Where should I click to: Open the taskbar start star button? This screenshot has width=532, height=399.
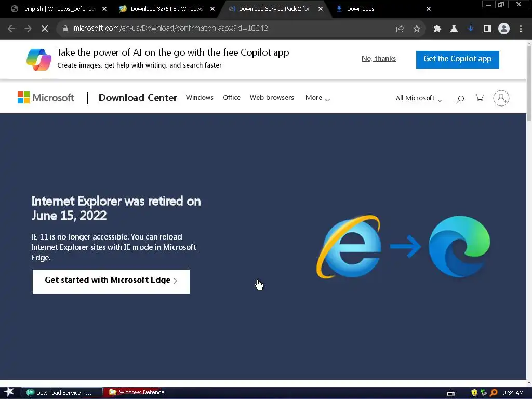tap(9, 392)
